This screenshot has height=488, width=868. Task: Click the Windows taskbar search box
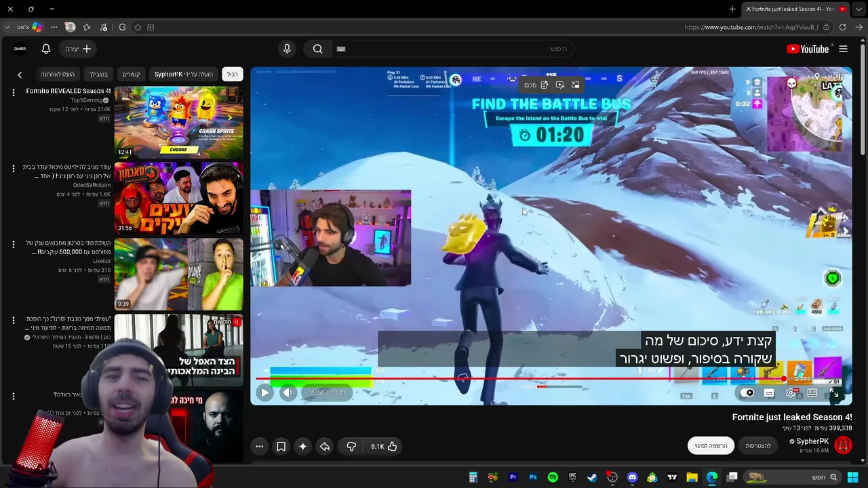pyautogui.click(x=791, y=477)
